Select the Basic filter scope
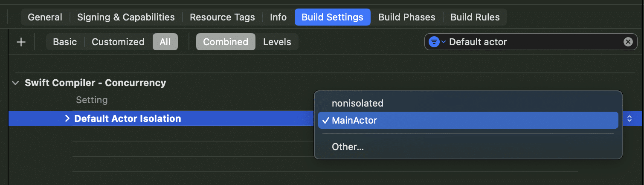Image resolution: width=644 pixels, height=185 pixels. pos(65,42)
